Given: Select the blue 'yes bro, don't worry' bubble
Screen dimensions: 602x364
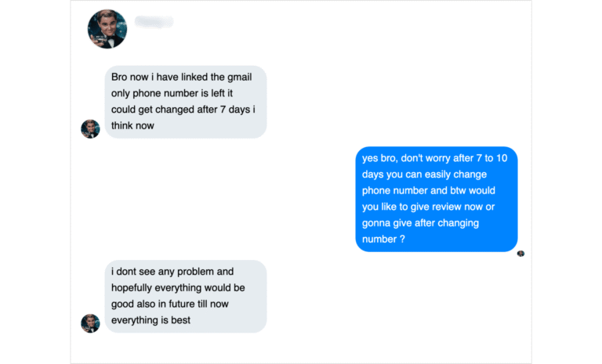Looking at the screenshot, I should pyautogui.click(x=437, y=199).
